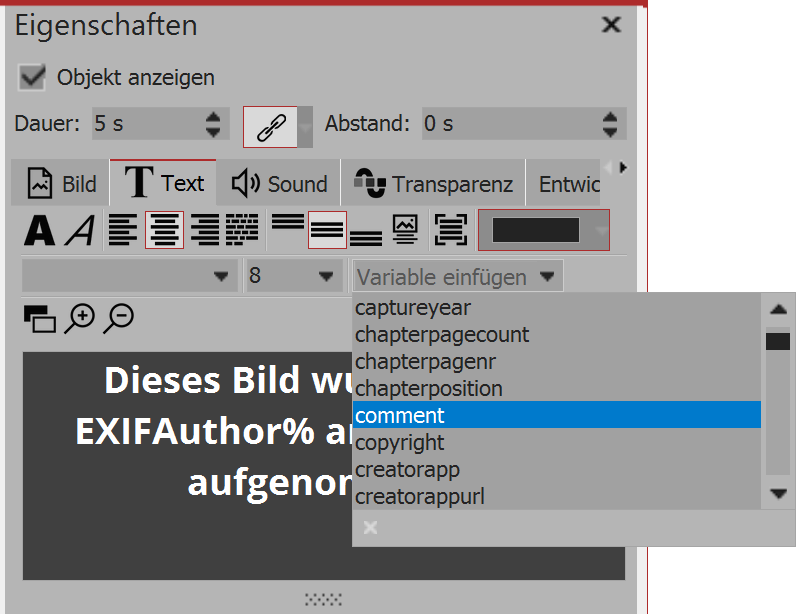The image size is (796, 614).
Task: Click the Dauer duration input field
Action: click(145, 124)
